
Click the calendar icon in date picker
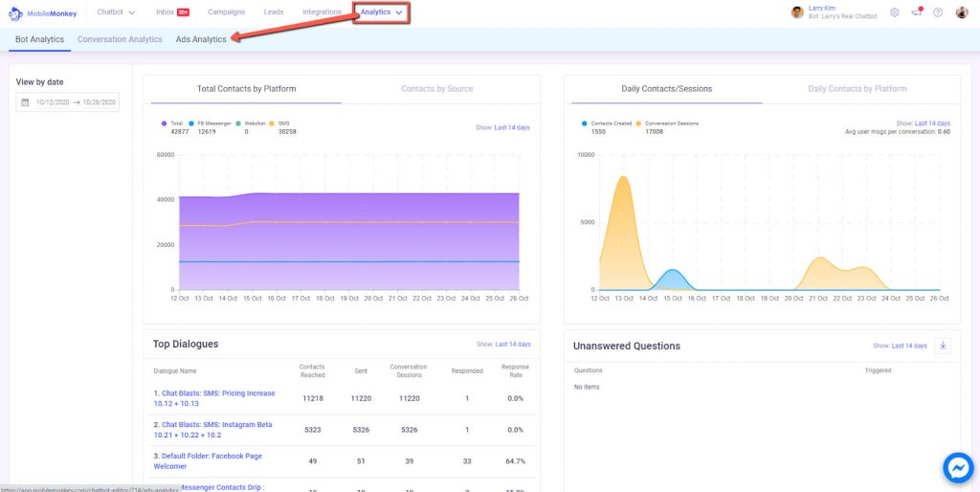tap(25, 101)
